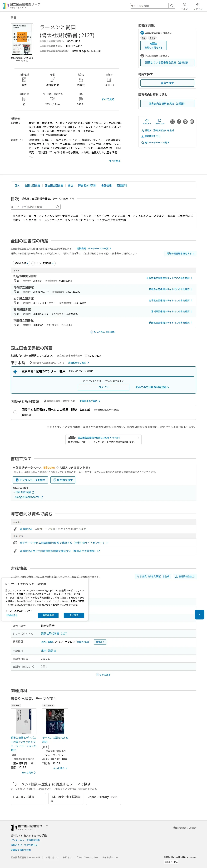
Task: Click 障害者向け資料を見る（3種類） button
Action: 167,104
